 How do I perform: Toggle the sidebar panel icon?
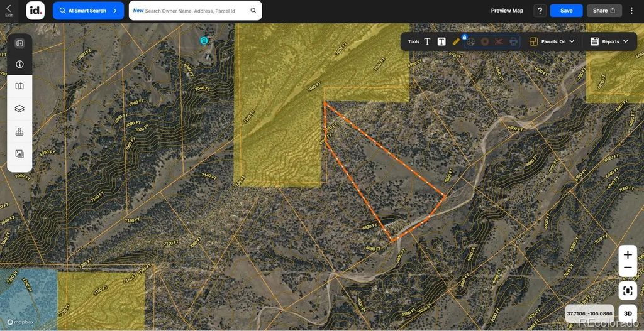pos(19,43)
